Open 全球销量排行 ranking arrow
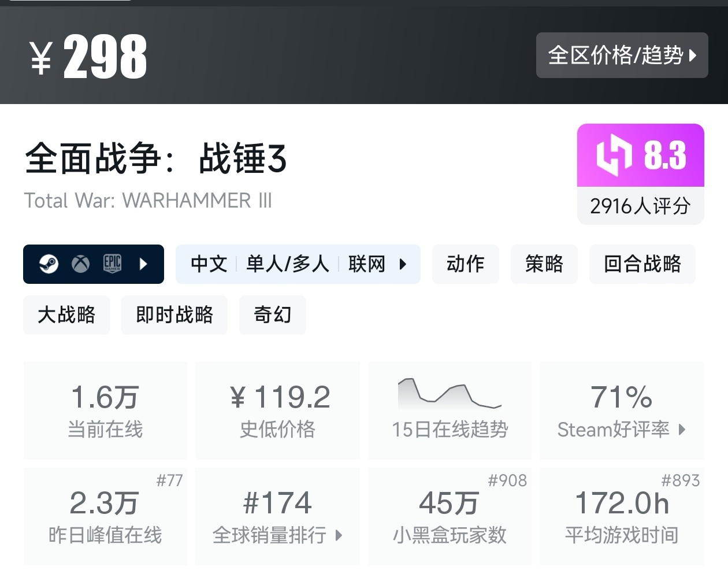 pos(339,535)
